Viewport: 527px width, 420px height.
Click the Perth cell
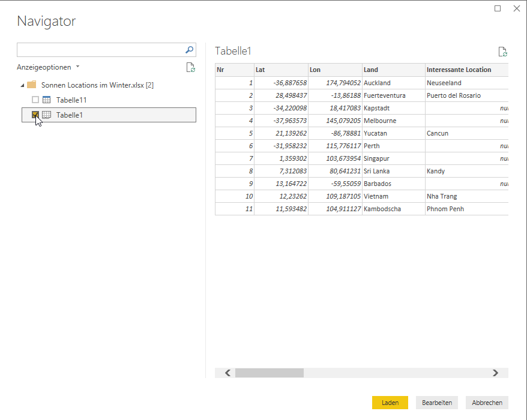[394, 146]
